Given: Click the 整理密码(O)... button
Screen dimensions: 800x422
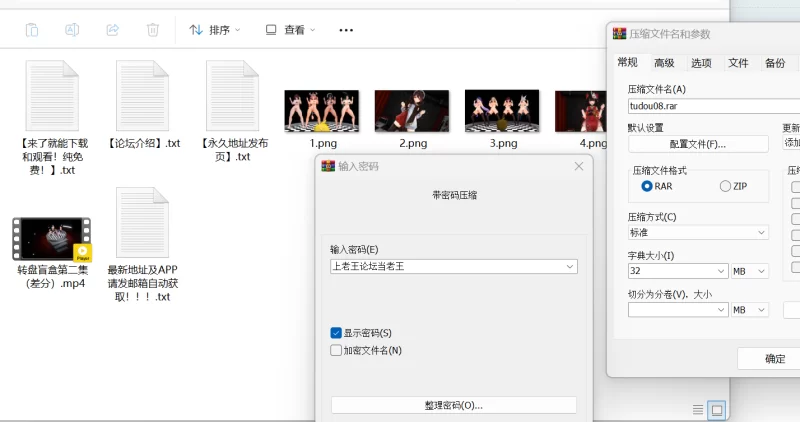Looking at the screenshot, I should 454,405.
